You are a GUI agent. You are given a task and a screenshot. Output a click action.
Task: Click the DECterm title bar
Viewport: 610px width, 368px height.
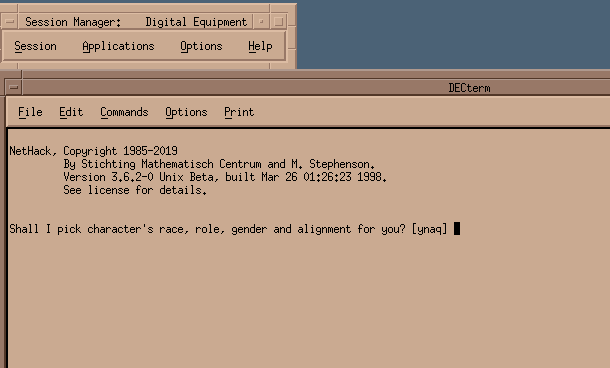[x=469, y=88]
